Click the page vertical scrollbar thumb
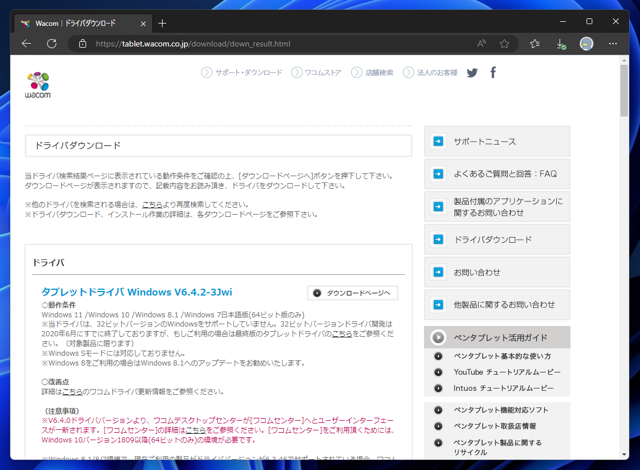Viewport: 640px width, 470px height. 624,91
